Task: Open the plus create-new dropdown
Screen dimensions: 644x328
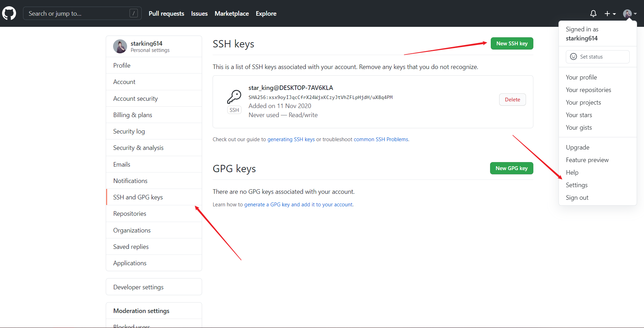Action: tap(610, 14)
